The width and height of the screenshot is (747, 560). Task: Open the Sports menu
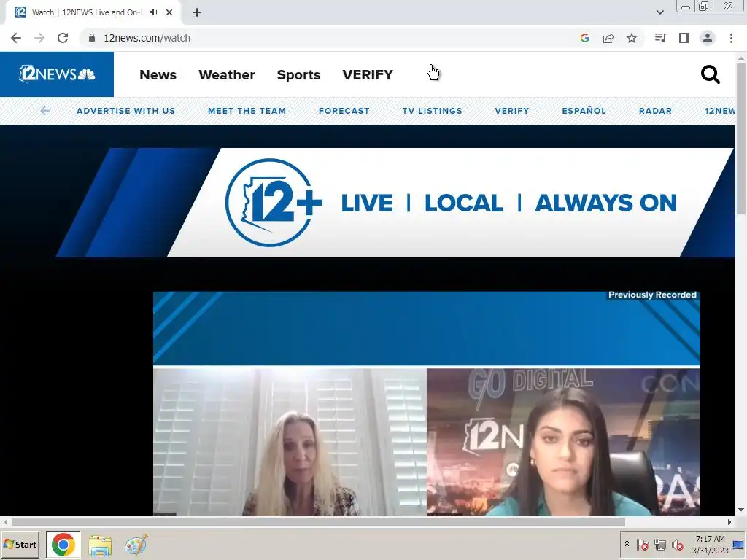pyautogui.click(x=298, y=75)
